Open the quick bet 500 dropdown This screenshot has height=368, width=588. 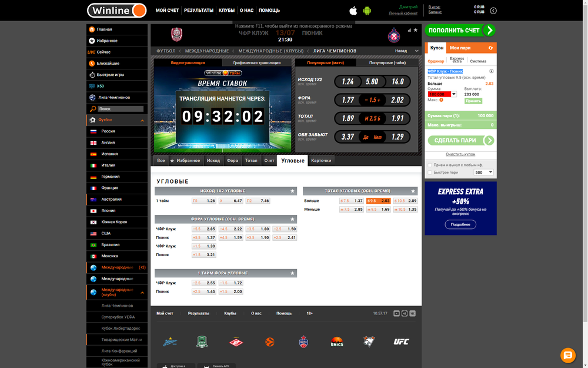click(x=484, y=173)
